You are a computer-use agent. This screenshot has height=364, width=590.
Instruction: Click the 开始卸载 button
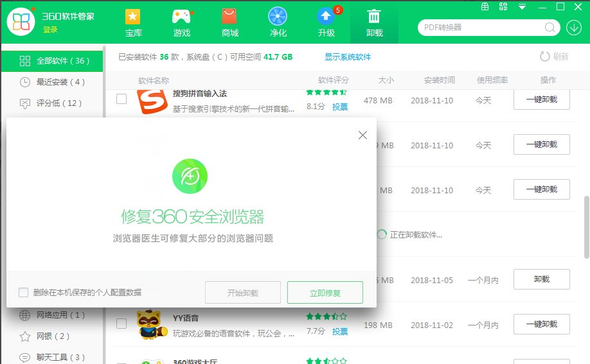243,293
